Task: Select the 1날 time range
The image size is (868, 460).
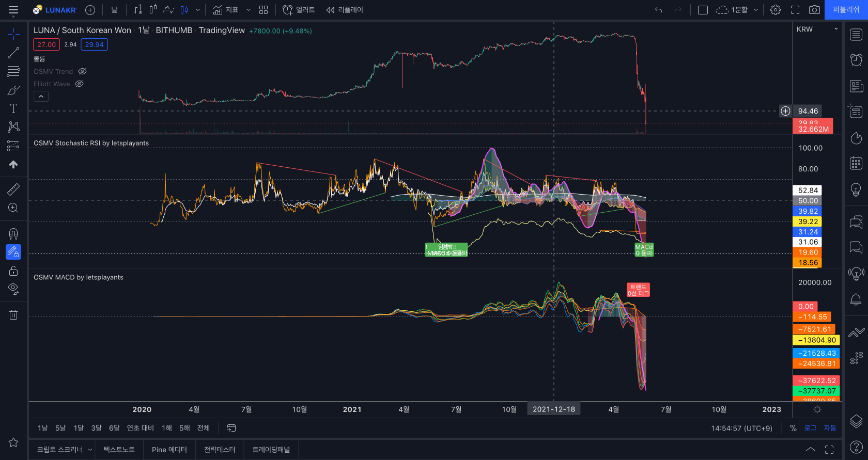Action: click(42, 428)
